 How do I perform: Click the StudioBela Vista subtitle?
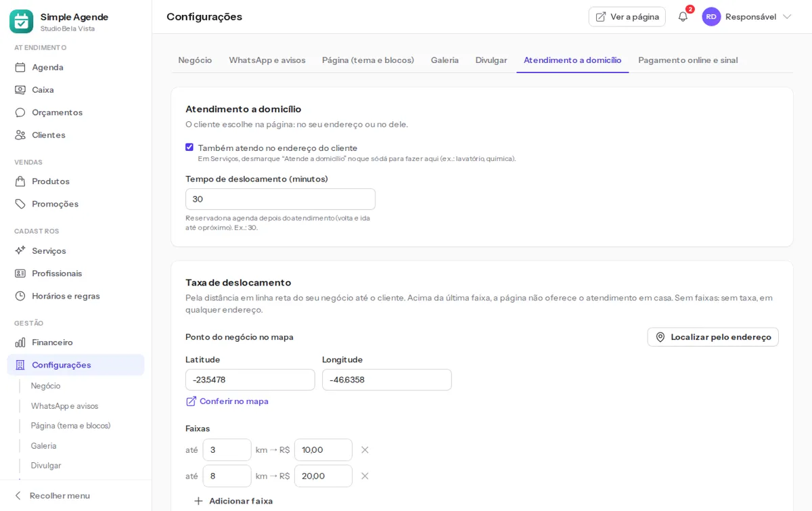(x=68, y=28)
